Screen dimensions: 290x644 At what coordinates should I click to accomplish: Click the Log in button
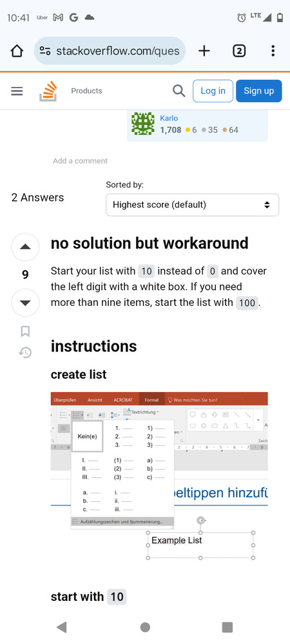(x=213, y=91)
